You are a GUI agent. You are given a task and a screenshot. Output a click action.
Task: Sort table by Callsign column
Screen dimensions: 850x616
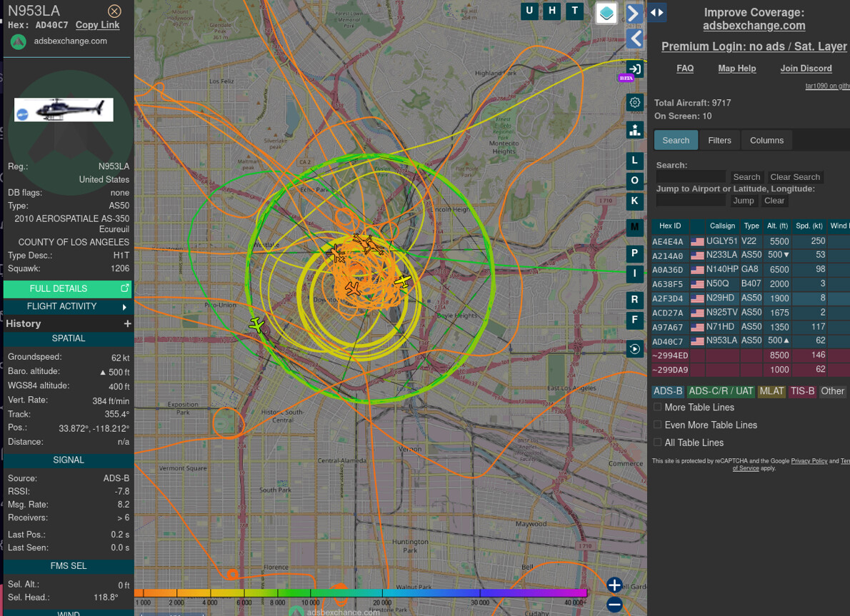pos(723,226)
